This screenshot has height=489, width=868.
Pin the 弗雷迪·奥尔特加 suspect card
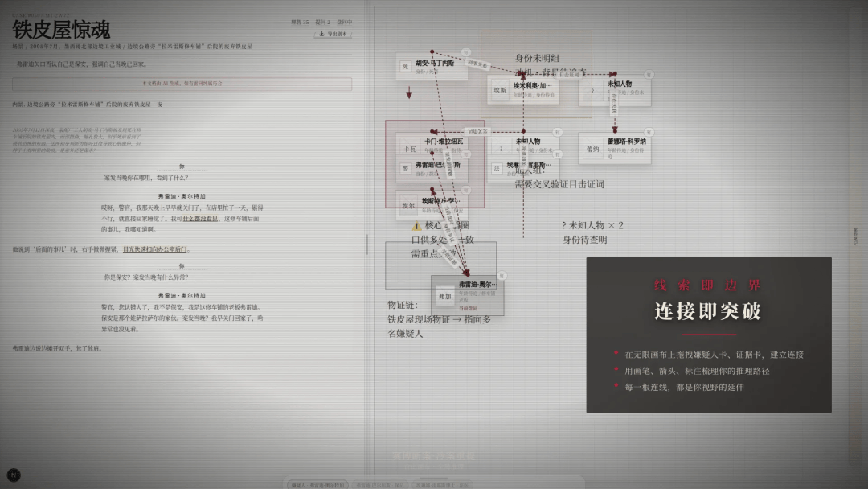(502, 275)
